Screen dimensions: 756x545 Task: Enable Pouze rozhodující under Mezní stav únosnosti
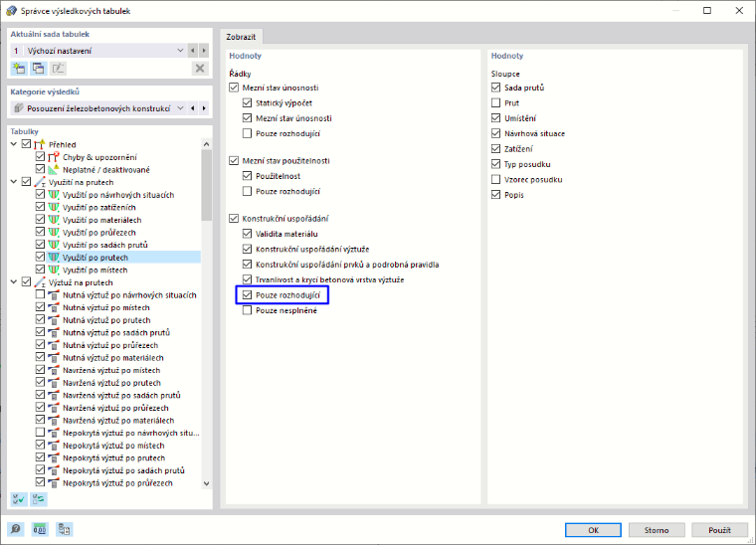(248, 133)
